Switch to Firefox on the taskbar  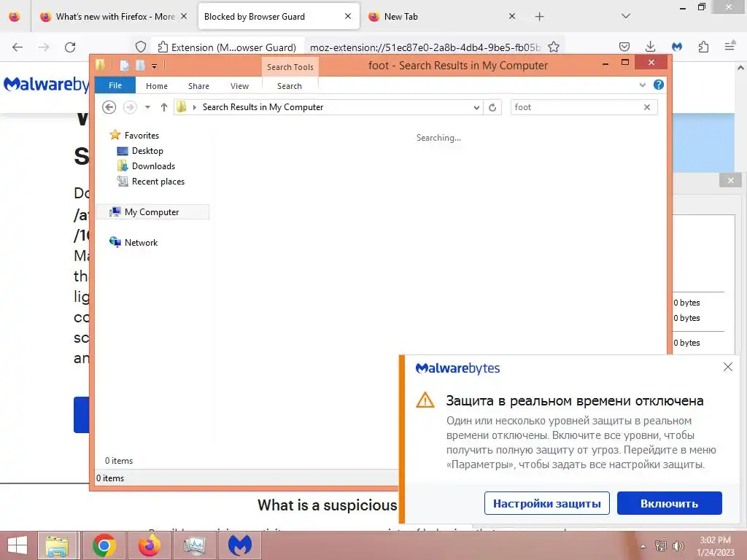pos(149,545)
